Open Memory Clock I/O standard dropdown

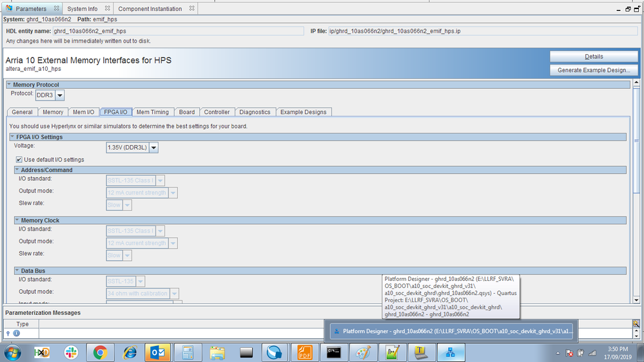(160, 231)
